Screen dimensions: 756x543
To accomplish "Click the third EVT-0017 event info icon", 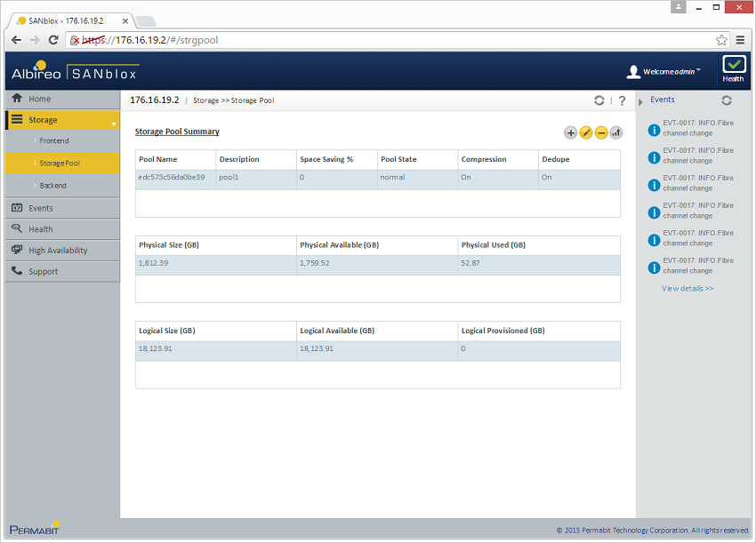I will pyautogui.click(x=654, y=185).
